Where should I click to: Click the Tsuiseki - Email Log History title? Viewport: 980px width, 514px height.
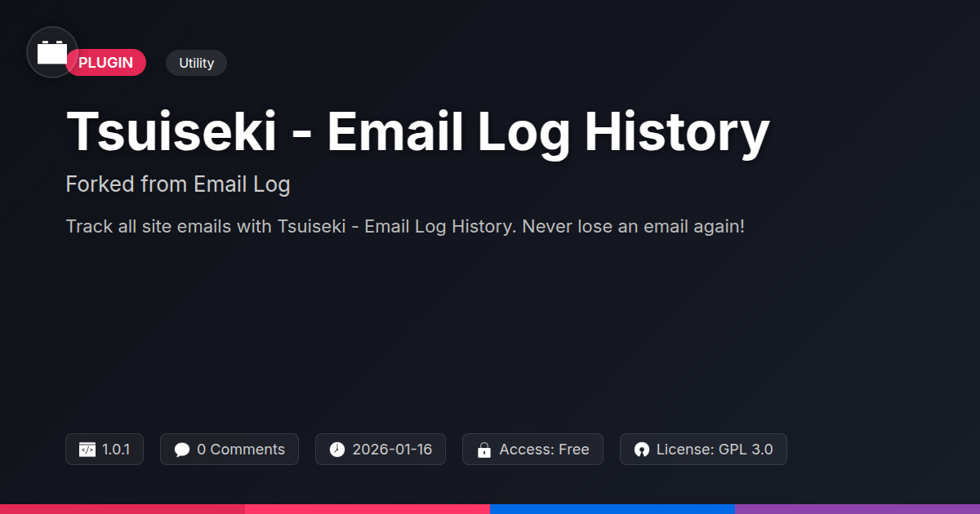click(417, 131)
